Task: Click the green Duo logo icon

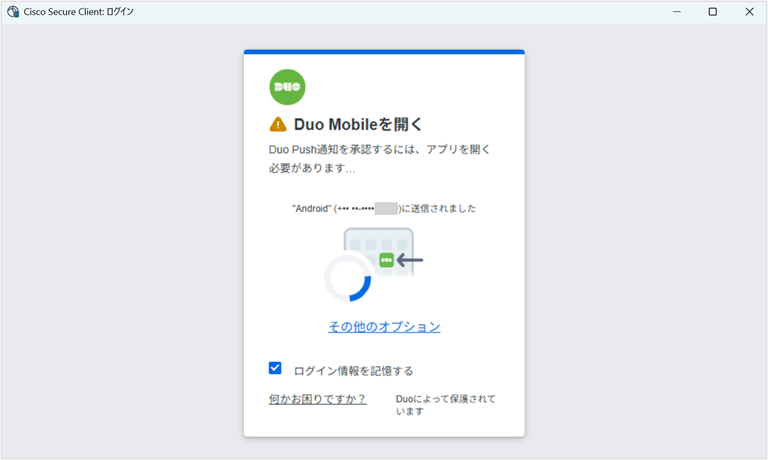Action: 288,87
